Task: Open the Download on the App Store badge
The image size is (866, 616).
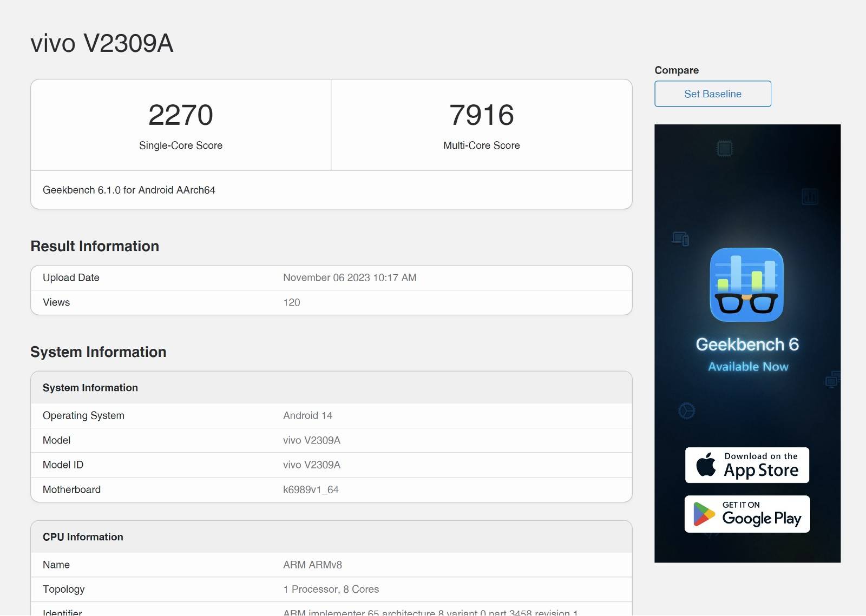Action: [747, 465]
